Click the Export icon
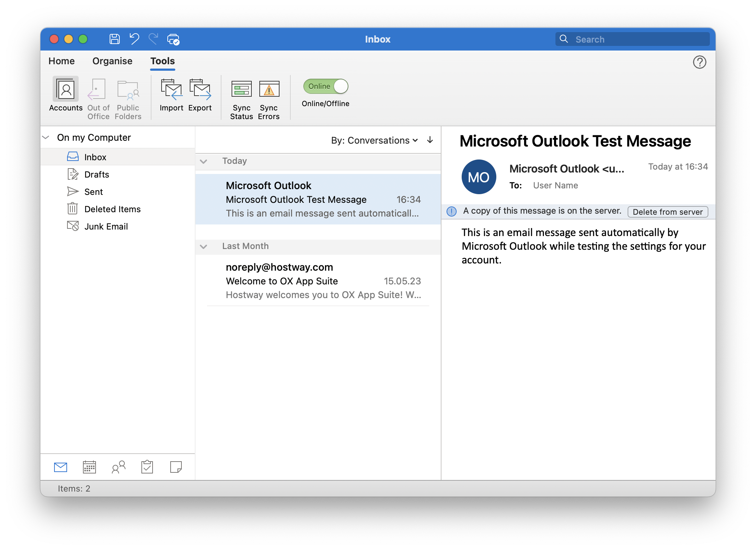 pyautogui.click(x=200, y=95)
